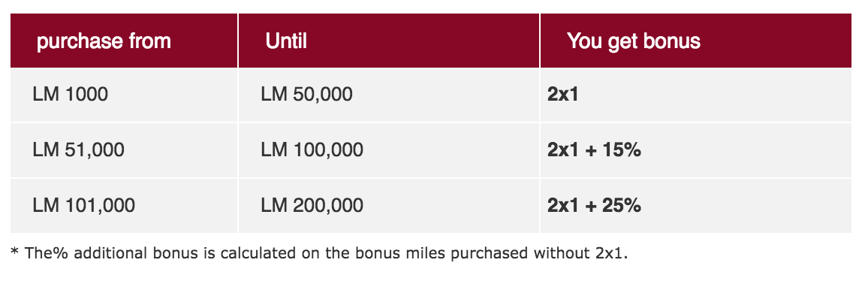Select the LM 1000 cell
The width and height of the screenshot is (868, 284).
coord(124,95)
